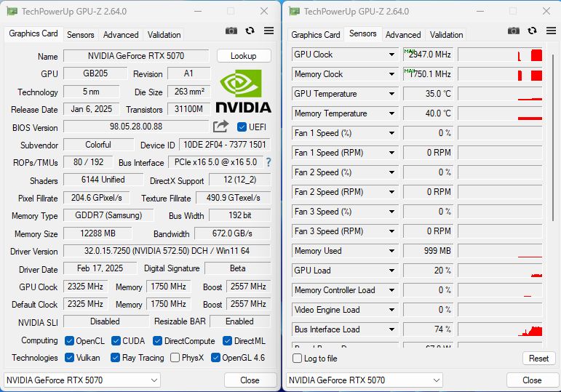Select the Graphics Card tab in left window
This screenshot has width=561, height=392.
33,33
